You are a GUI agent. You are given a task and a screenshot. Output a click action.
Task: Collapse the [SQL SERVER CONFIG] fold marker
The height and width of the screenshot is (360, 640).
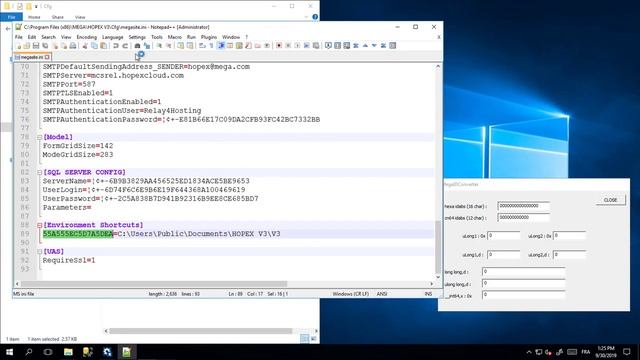(40, 172)
